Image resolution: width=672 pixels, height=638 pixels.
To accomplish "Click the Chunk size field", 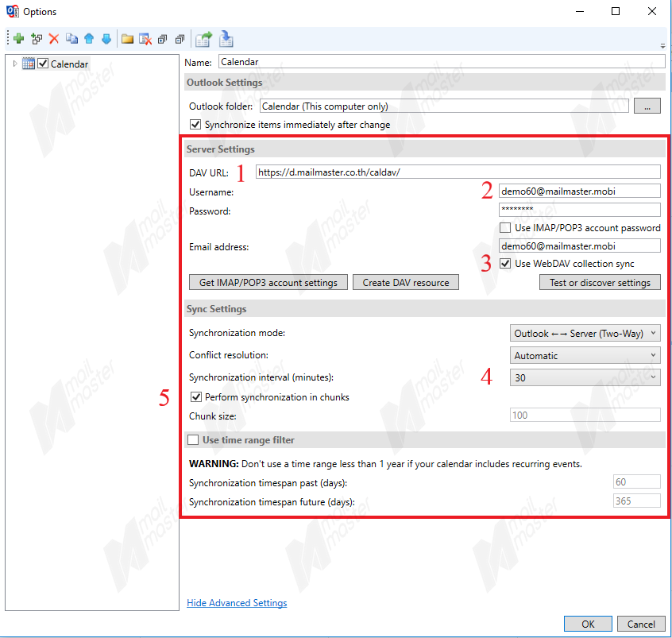I will tap(585, 415).
